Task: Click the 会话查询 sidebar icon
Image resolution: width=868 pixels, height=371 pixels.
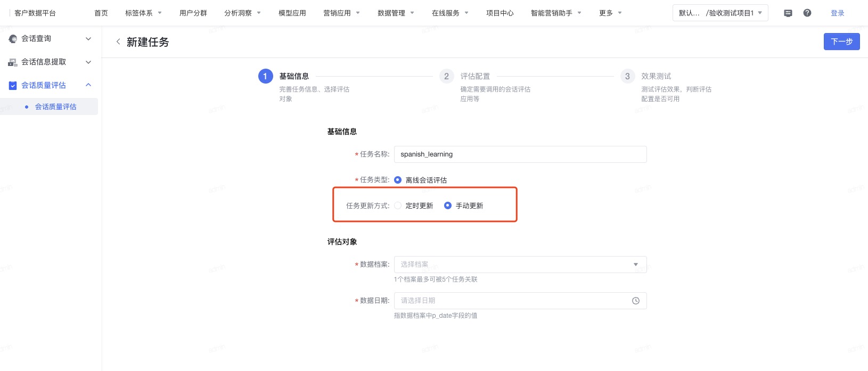Action: pyautogui.click(x=13, y=39)
